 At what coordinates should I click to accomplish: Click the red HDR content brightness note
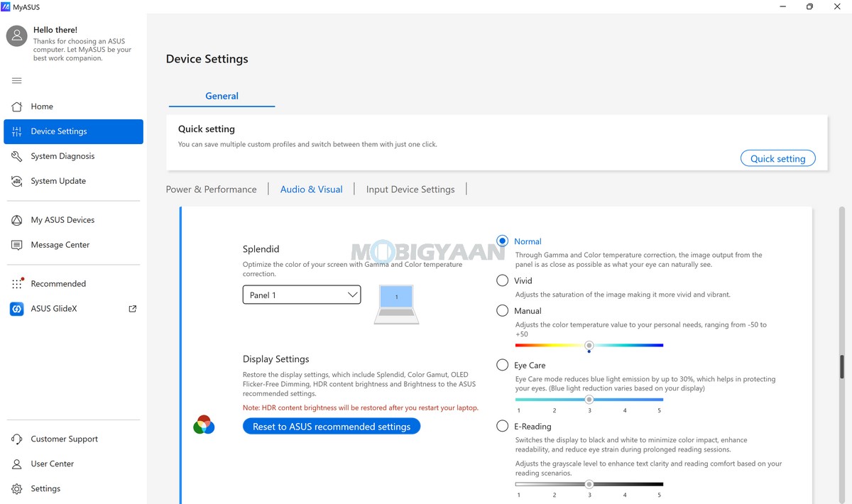(x=361, y=408)
